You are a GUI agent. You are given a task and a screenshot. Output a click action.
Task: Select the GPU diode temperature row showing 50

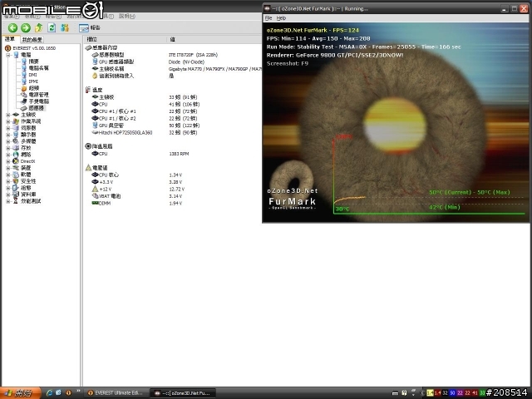click(173, 126)
